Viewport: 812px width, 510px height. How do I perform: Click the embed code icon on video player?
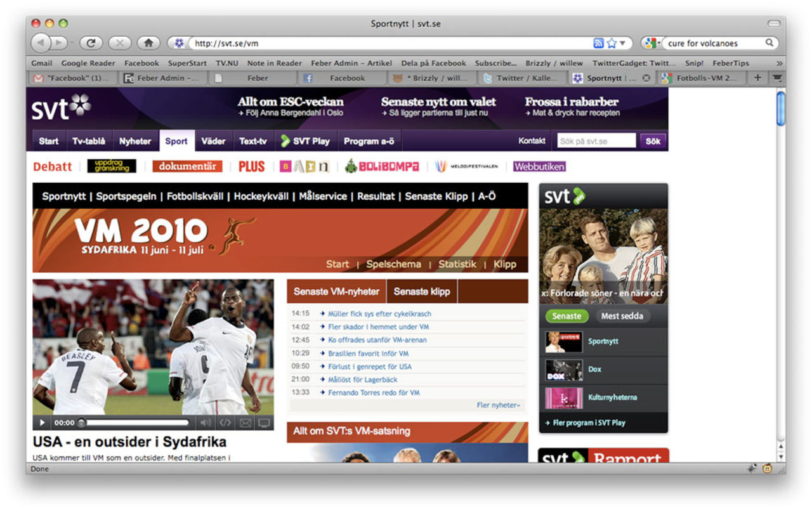click(225, 422)
